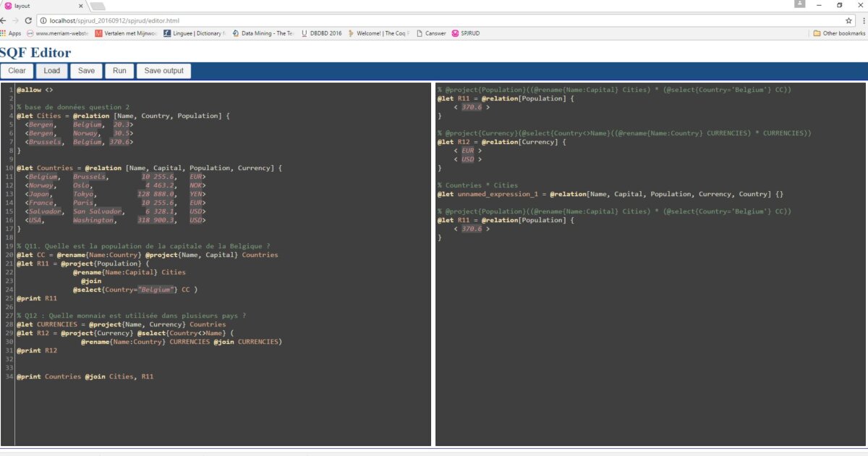Click the 'base de données question 2' comment
The width and height of the screenshot is (868, 456).
tap(73, 107)
